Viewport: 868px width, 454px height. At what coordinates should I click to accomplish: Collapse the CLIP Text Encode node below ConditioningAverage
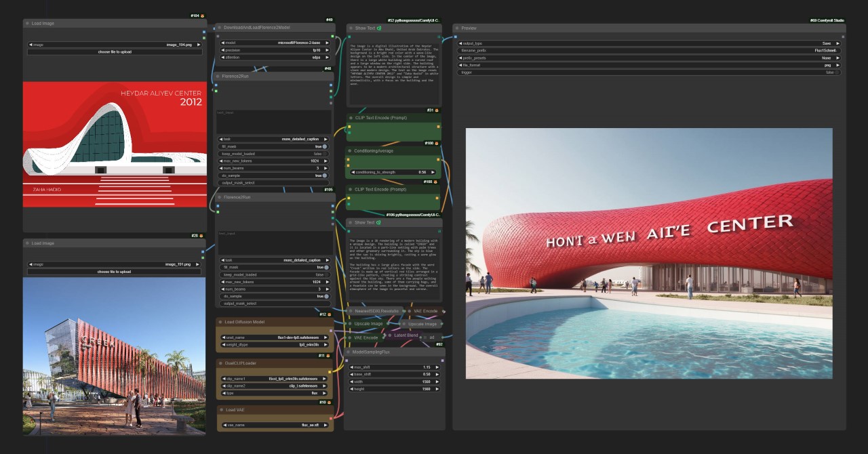[351, 189]
